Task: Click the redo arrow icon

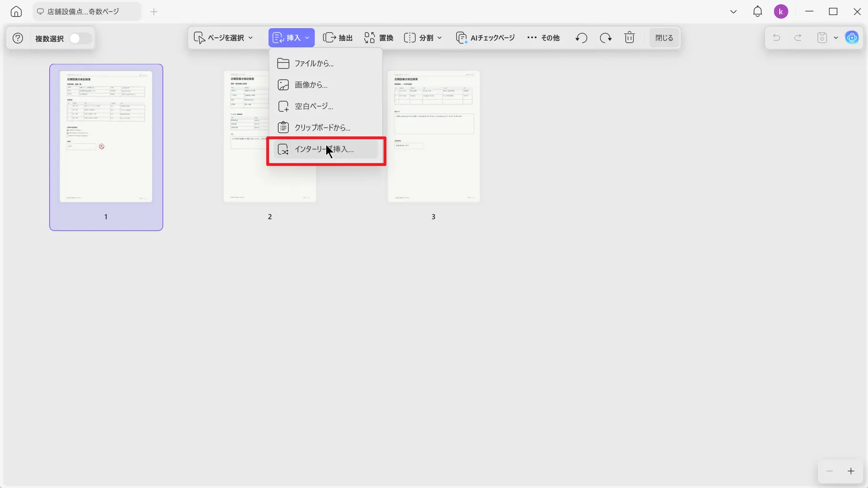Action: coord(798,38)
